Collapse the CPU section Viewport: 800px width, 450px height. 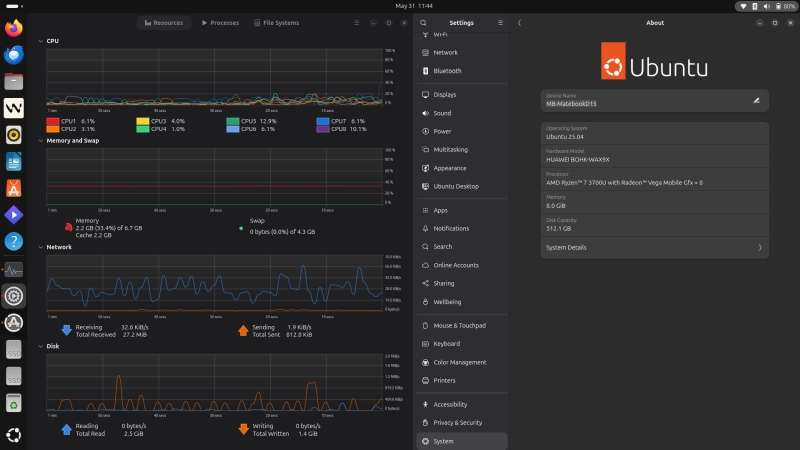[x=41, y=41]
